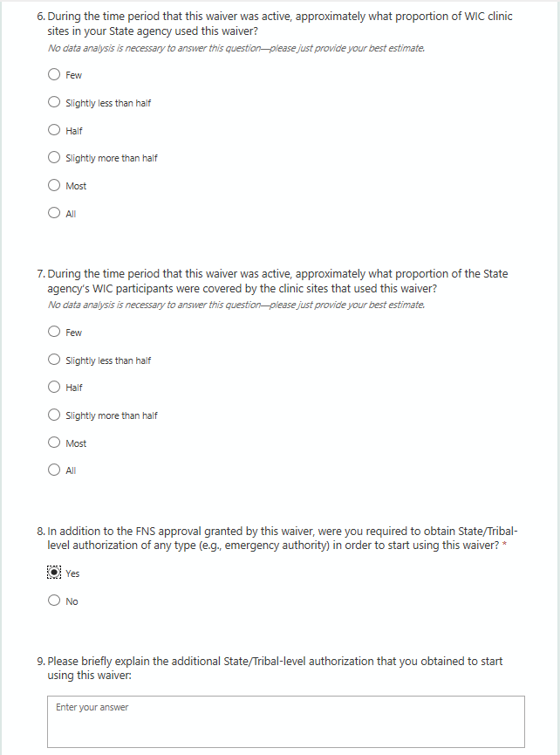
Task: Choose 'All' under question 6
Action: [54, 213]
